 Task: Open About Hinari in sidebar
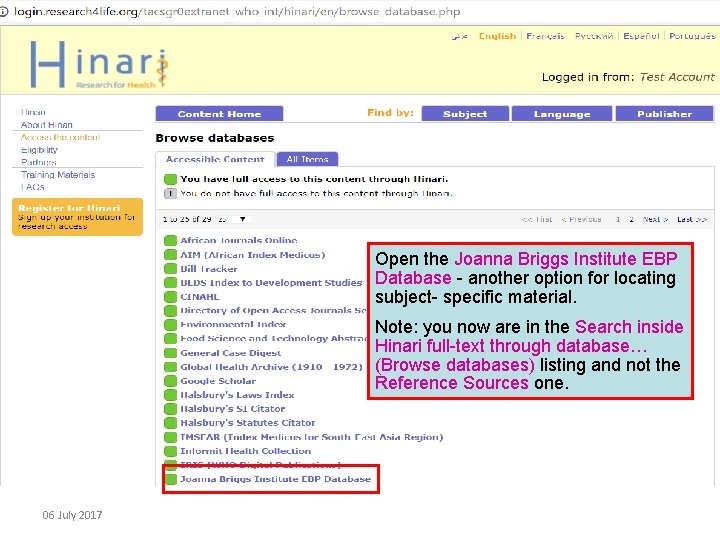[47, 125]
